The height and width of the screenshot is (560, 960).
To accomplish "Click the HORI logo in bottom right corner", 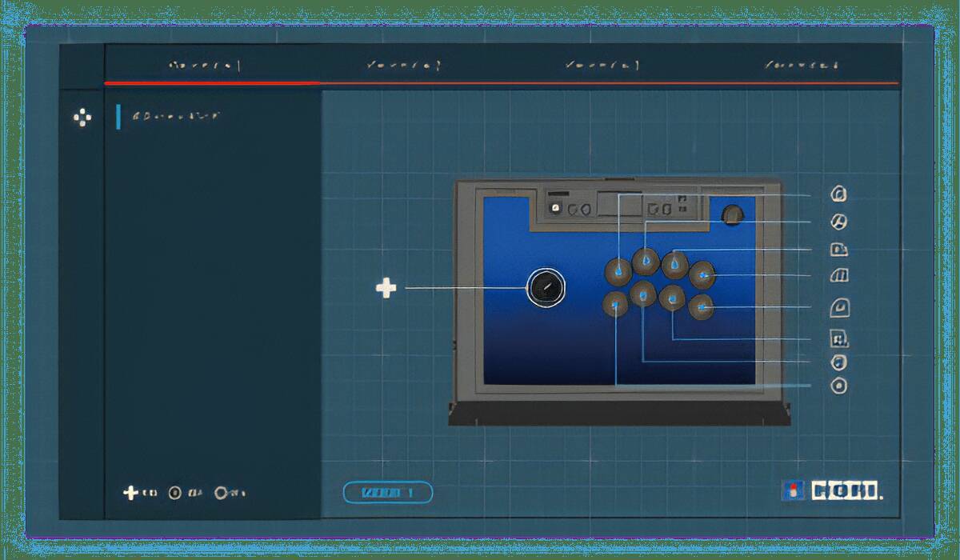I will click(832, 490).
